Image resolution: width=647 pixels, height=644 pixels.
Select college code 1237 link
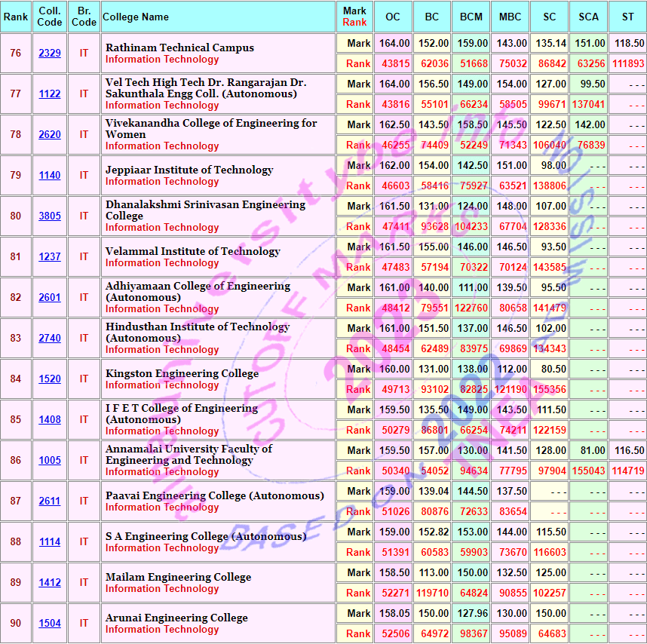tap(50, 256)
